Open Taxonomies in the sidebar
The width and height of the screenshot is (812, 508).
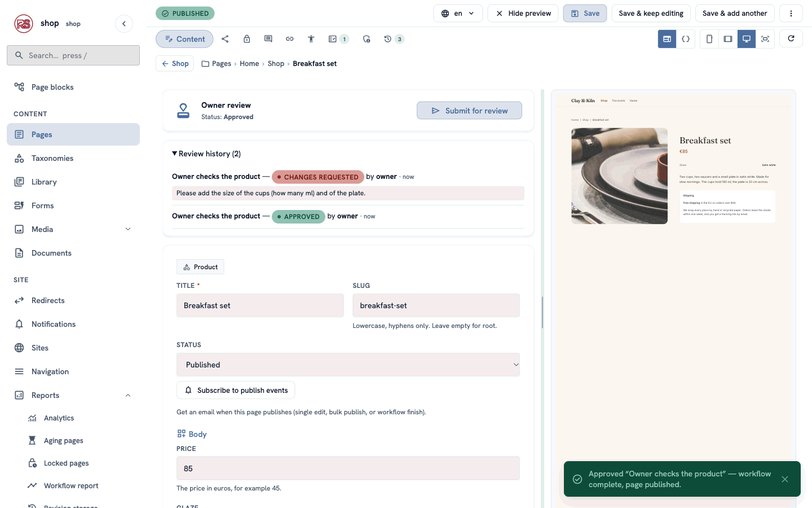[x=73, y=158]
